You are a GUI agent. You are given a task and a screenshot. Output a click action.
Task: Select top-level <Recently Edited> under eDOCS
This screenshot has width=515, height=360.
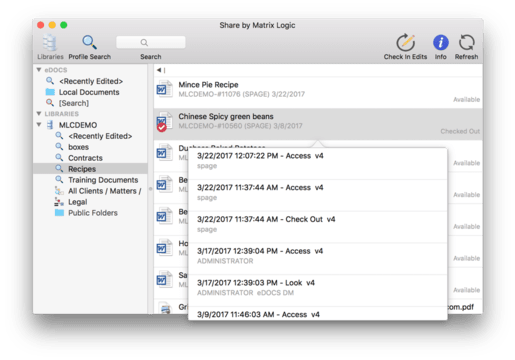pyautogui.click(x=91, y=81)
